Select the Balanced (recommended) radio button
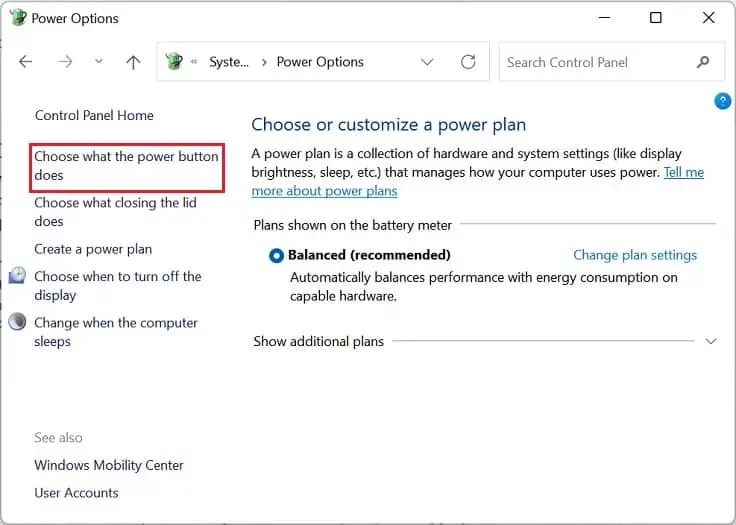This screenshot has width=736, height=525. click(x=276, y=255)
